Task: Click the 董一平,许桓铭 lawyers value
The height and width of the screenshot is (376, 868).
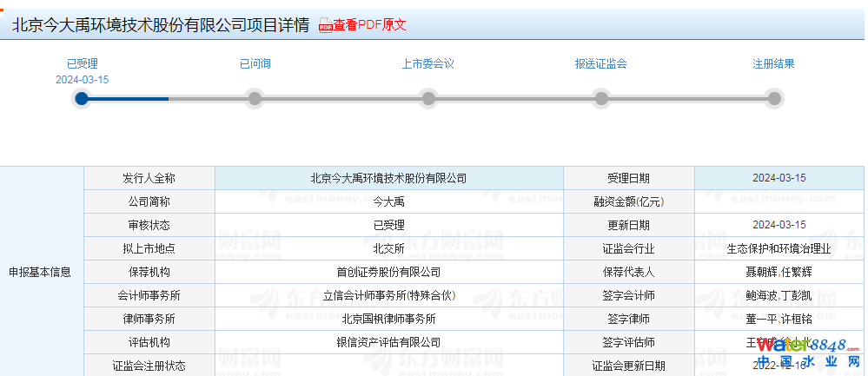Action: point(779,319)
